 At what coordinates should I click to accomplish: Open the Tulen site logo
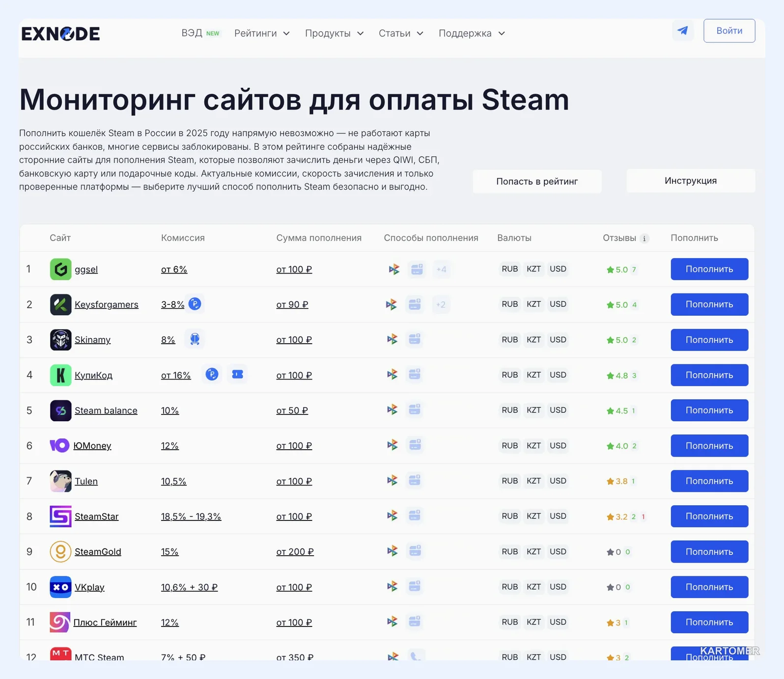click(61, 481)
